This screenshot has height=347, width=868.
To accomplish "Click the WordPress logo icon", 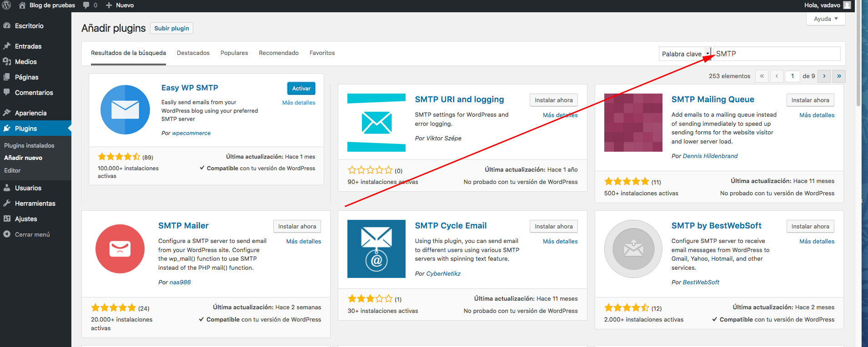I will pos(6,5).
